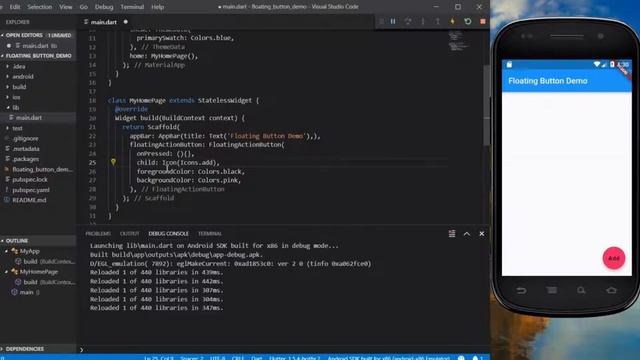Screen dimensions: 640x360
Task: Click the Ln 25 cursor position indicator
Action: tap(159, 358)
